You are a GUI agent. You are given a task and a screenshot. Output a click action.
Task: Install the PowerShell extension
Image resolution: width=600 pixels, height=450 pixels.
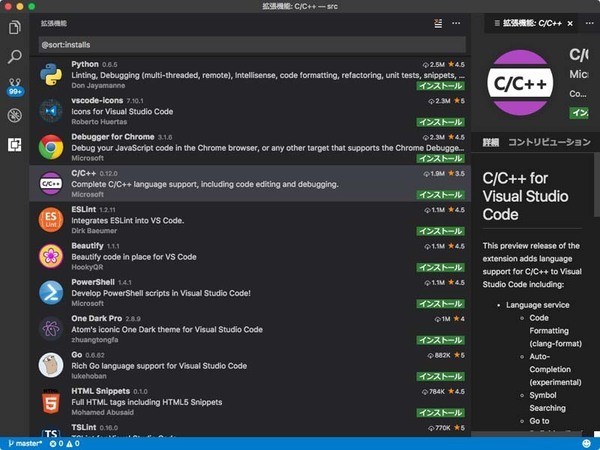(440, 304)
